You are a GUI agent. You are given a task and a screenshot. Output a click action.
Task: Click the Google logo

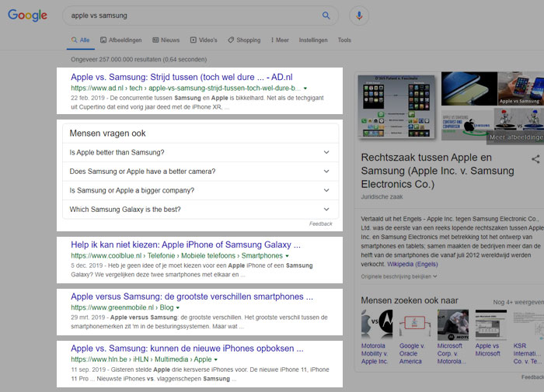[x=27, y=16]
